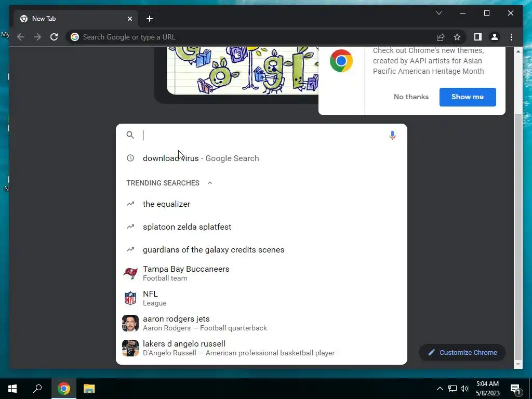The image size is (532, 399).
Task: Click the browser back arrow
Action: 21,37
